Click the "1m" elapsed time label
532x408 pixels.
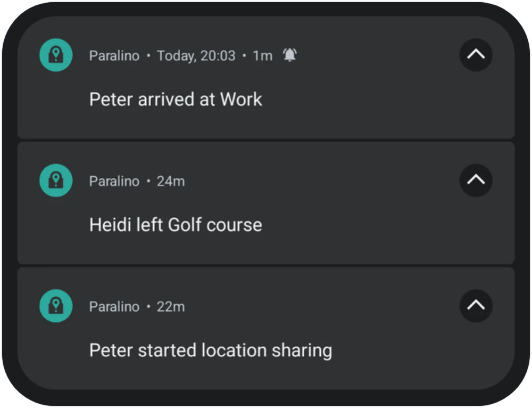pos(262,56)
